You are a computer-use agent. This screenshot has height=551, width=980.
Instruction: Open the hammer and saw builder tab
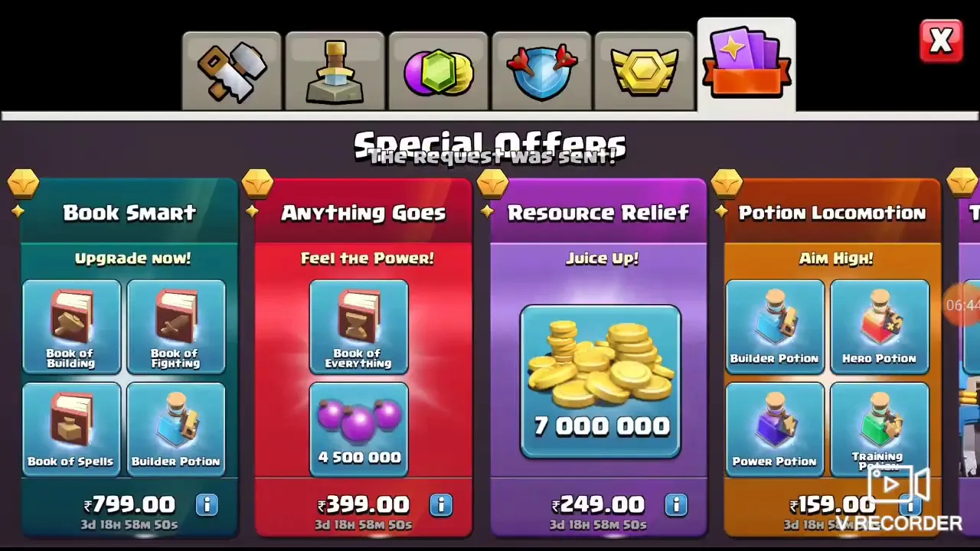[232, 71]
